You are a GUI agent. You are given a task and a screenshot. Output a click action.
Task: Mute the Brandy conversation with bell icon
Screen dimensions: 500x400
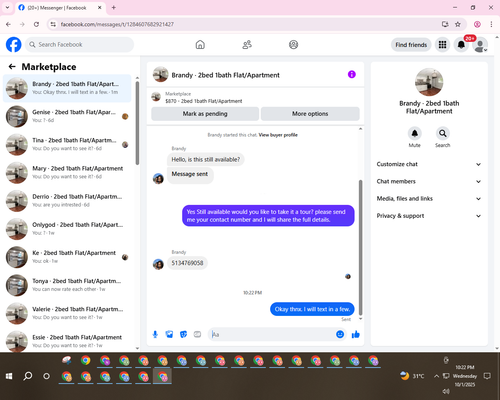click(415, 134)
